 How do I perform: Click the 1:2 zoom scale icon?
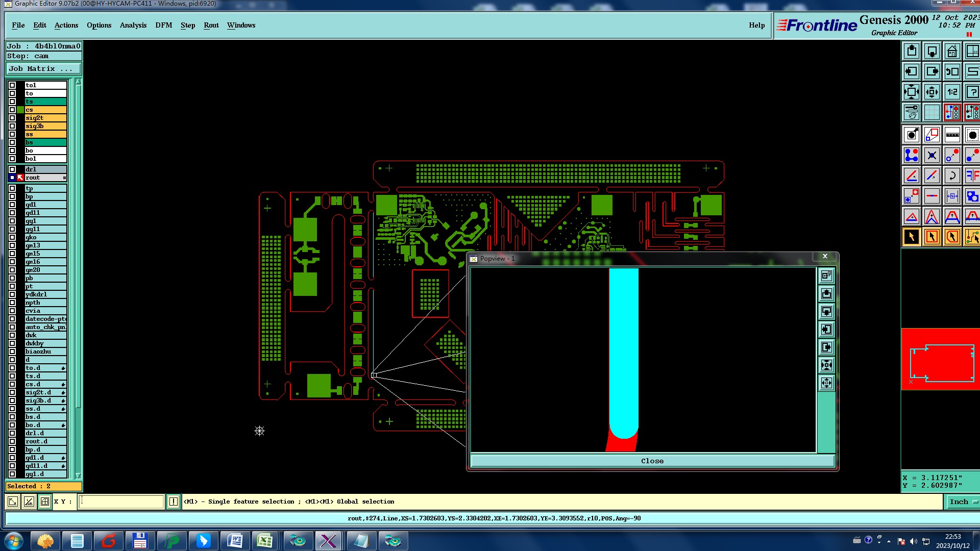point(952,92)
